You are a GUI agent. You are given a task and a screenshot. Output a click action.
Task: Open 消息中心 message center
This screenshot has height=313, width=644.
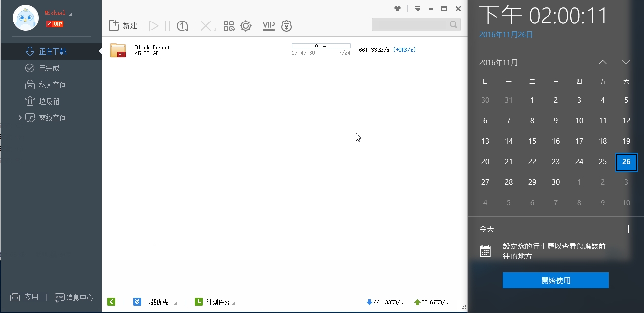pos(74,297)
